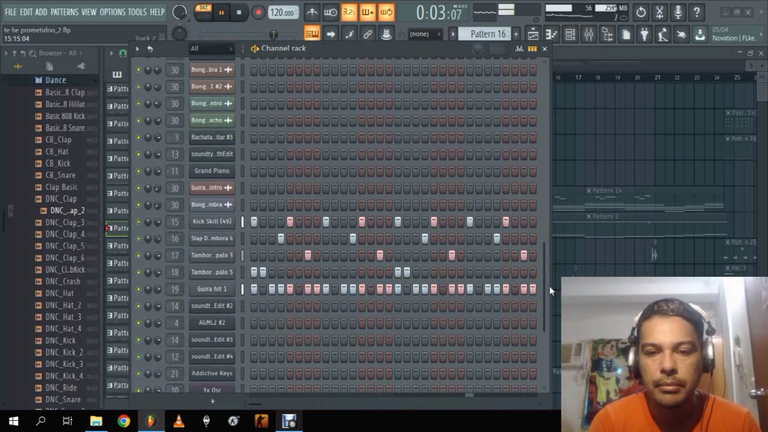The height and width of the screenshot is (432, 768).
Task: Open the Pattern 16 selector dropdown
Action: pyautogui.click(x=484, y=34)
